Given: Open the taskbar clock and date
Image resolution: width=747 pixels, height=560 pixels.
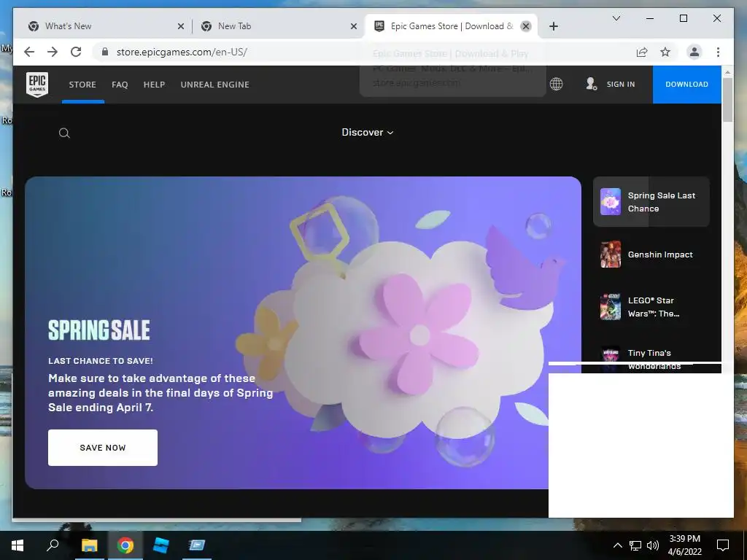Looking at the screenshot, I should point(684,545).
